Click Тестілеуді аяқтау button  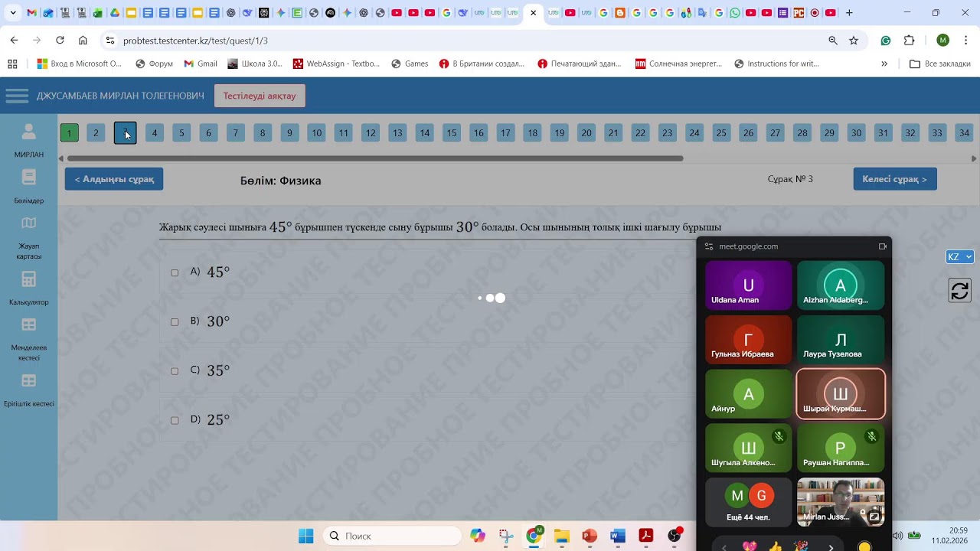click(260, 96)
